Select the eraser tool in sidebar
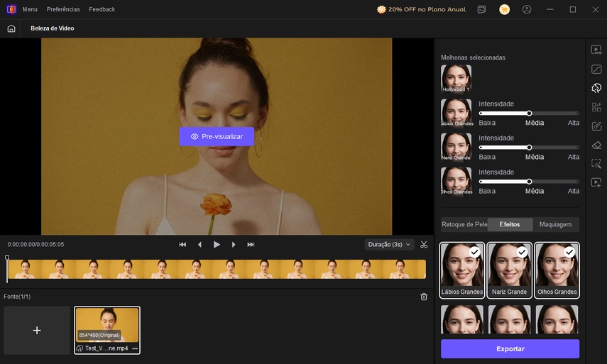 pos(596,145)
